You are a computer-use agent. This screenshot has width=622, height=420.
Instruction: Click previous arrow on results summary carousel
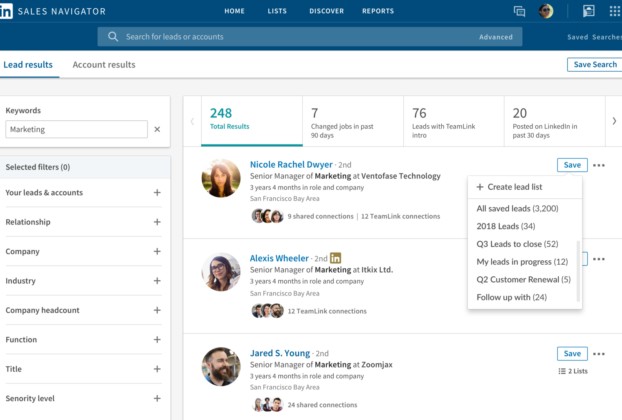tap(192, 121)
